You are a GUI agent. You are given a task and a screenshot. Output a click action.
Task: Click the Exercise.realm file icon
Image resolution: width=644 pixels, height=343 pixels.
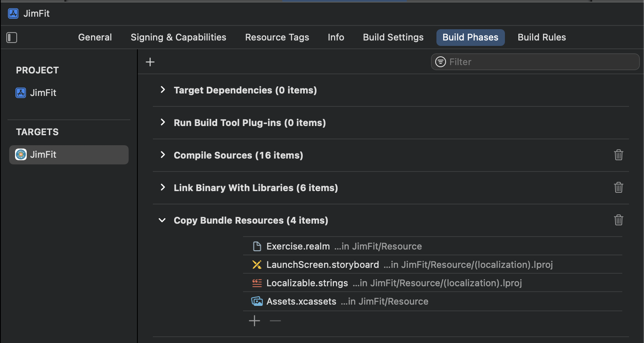pos(257,246)
